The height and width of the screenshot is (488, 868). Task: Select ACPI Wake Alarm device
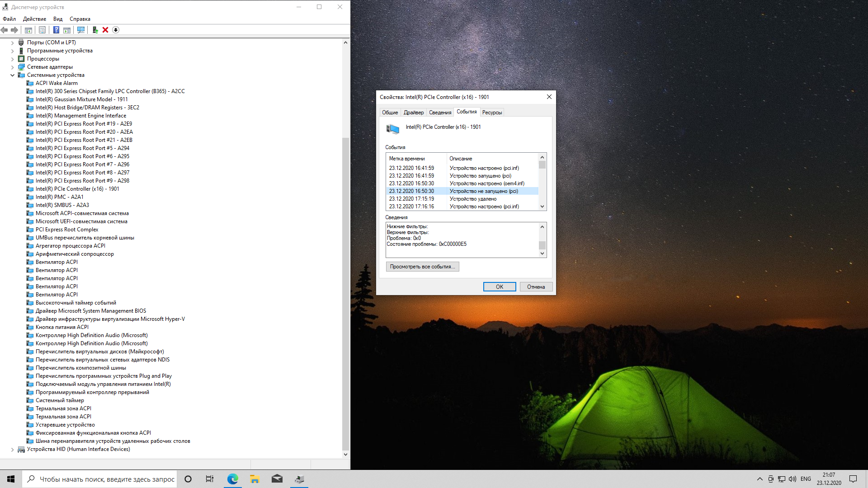[x=57, y=83]
